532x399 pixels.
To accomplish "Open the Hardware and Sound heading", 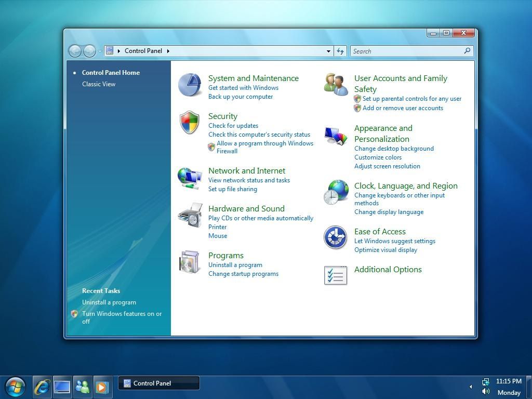I will click(x=246, y=209).
